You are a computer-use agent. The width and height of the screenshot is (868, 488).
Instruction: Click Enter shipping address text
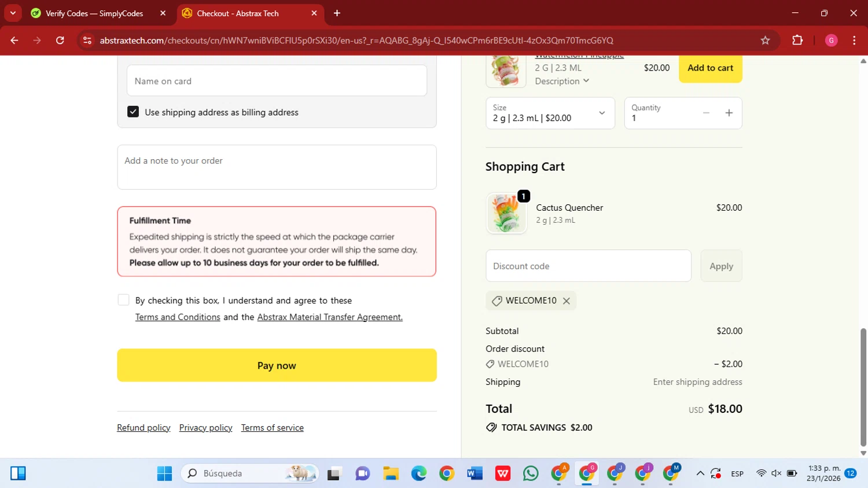697,382
